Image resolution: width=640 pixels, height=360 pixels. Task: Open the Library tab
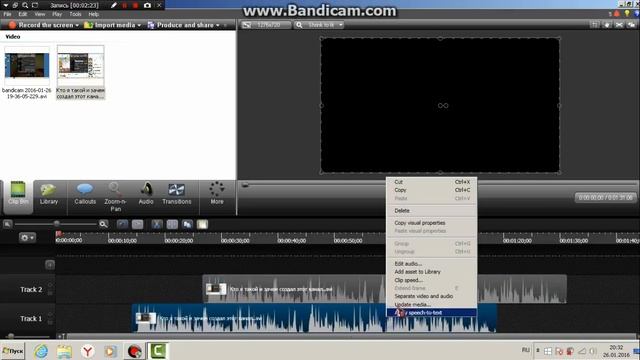[x=49, y=194]
